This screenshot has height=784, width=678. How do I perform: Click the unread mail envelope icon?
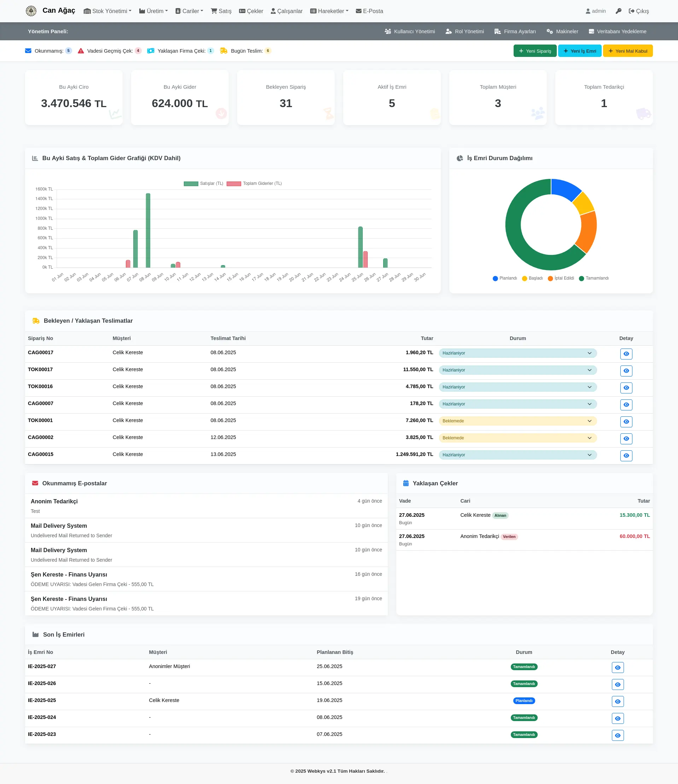click(28, 51)
